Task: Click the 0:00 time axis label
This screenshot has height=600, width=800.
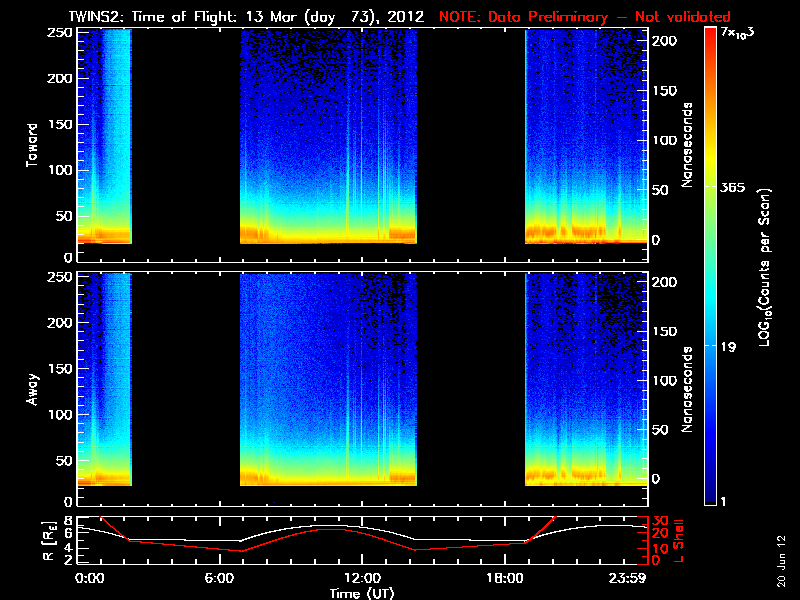Action: pos(89,579)
